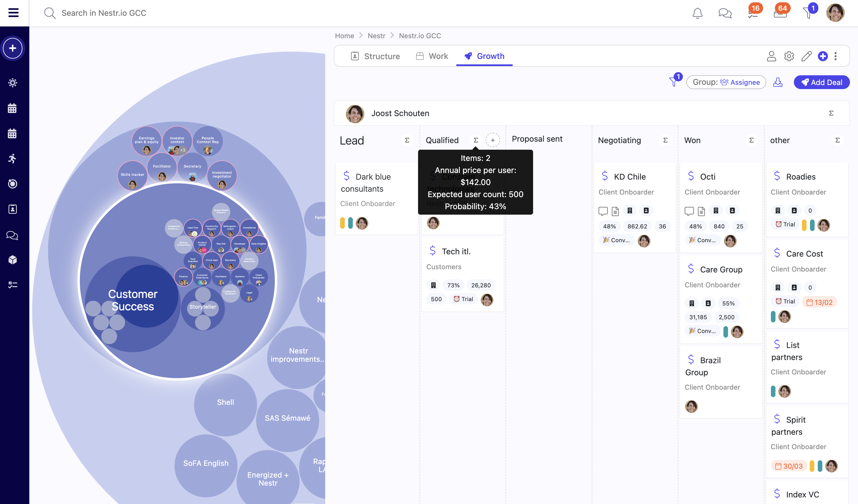858x504 pixels.
Task: Show Lead column sigma totals
Action: (x=407, y=140)
